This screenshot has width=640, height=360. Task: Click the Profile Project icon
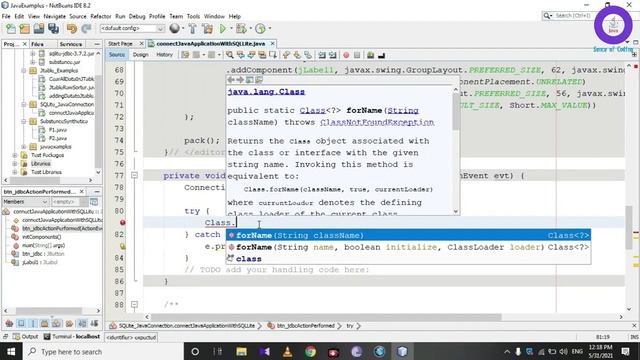[260, 29]
